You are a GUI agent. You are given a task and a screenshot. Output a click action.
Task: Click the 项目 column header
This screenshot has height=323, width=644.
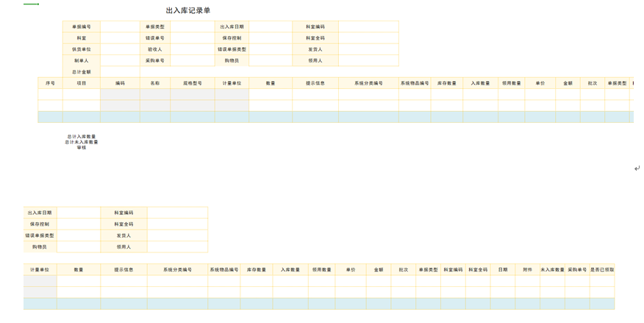pos(82,83)
